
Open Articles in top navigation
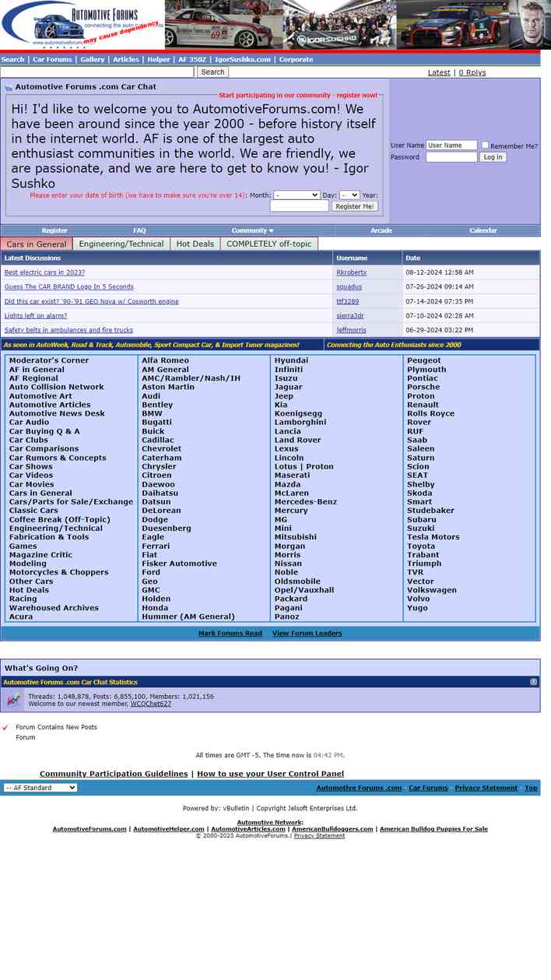125,59
